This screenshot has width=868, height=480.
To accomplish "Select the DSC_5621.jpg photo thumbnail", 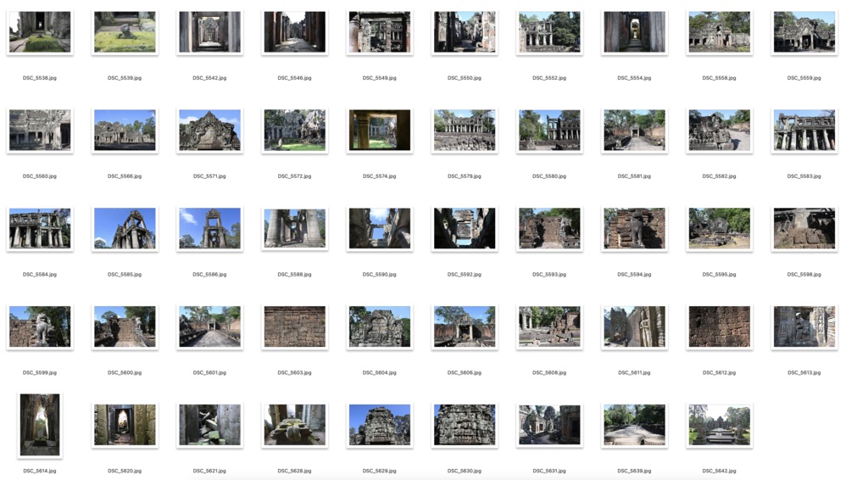I will (210, 425).
